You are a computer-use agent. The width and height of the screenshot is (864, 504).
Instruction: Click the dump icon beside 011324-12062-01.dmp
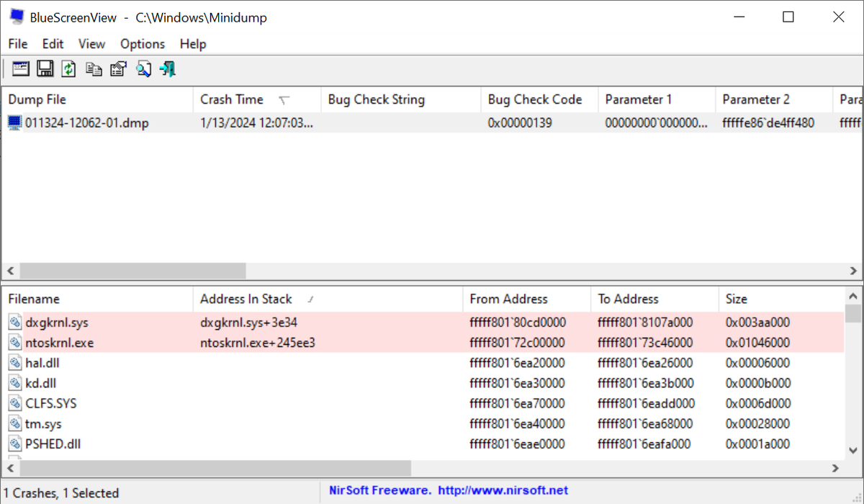[14, 122]
